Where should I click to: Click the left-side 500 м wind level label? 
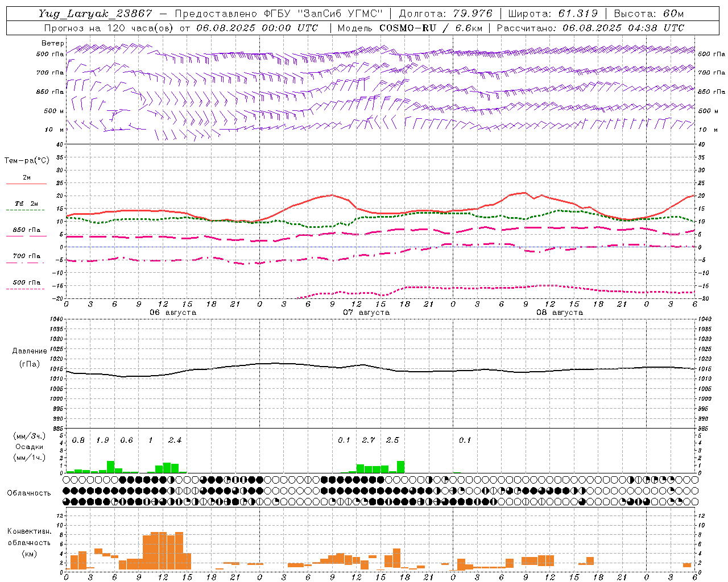(x=54, y=111)
